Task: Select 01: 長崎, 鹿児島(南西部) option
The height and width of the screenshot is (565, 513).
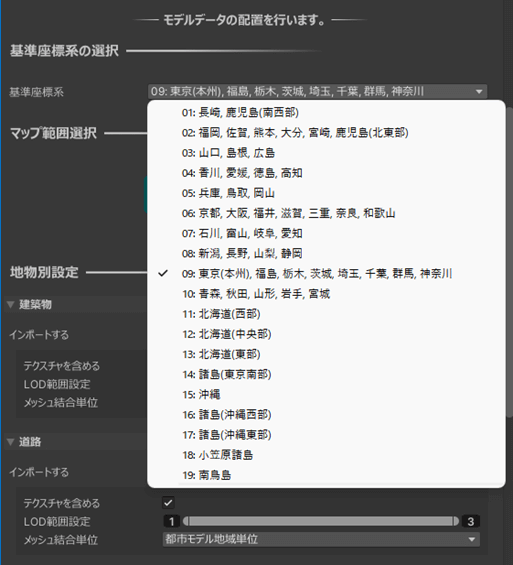Action: [326, 113]
